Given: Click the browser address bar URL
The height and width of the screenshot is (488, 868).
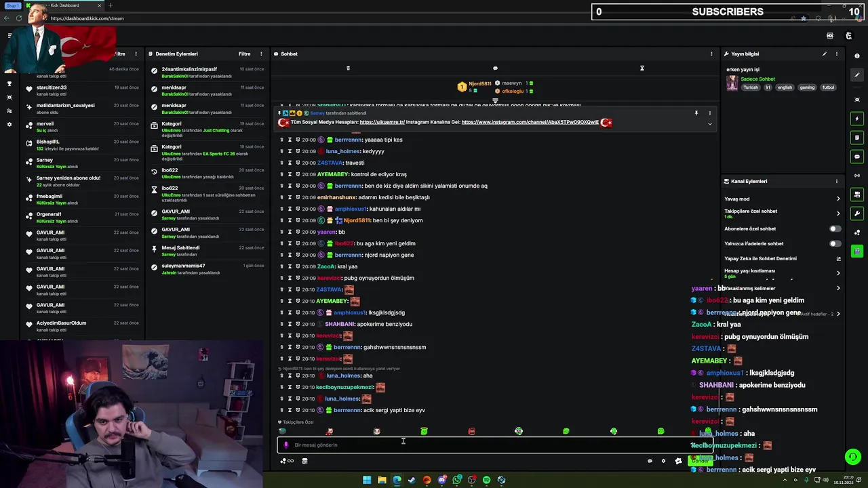Looking at the screenshot, I should pos(87,18).
